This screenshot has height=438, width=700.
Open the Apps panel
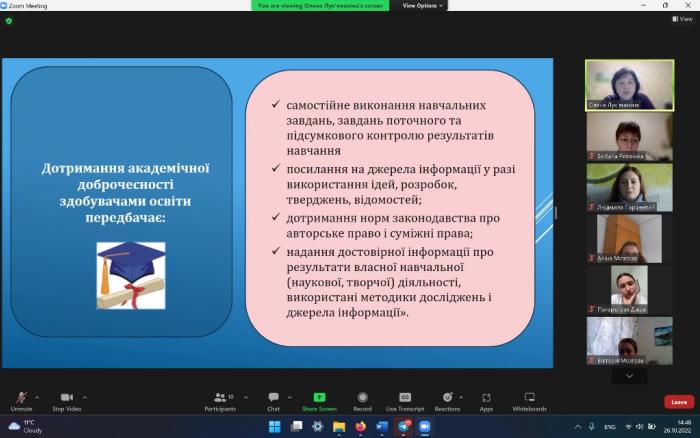pos(486,400)
